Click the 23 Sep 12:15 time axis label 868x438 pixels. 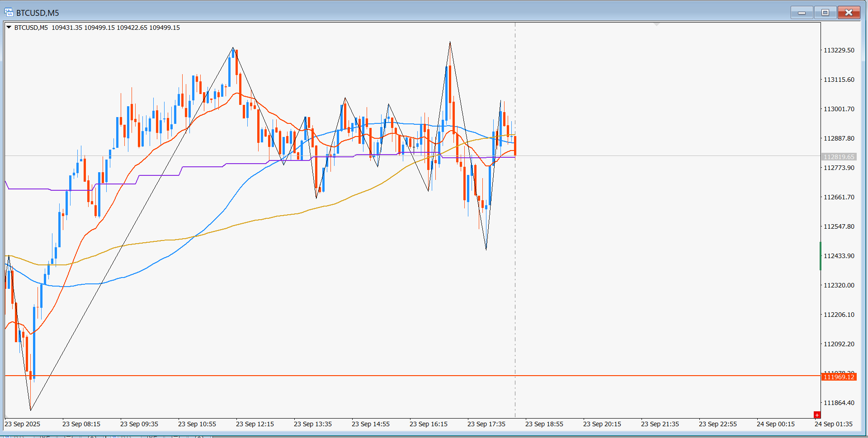(x=255, y=424)
